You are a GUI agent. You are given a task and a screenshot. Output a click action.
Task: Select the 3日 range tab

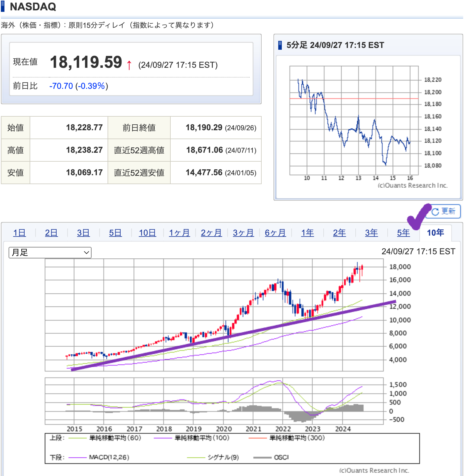83,233
